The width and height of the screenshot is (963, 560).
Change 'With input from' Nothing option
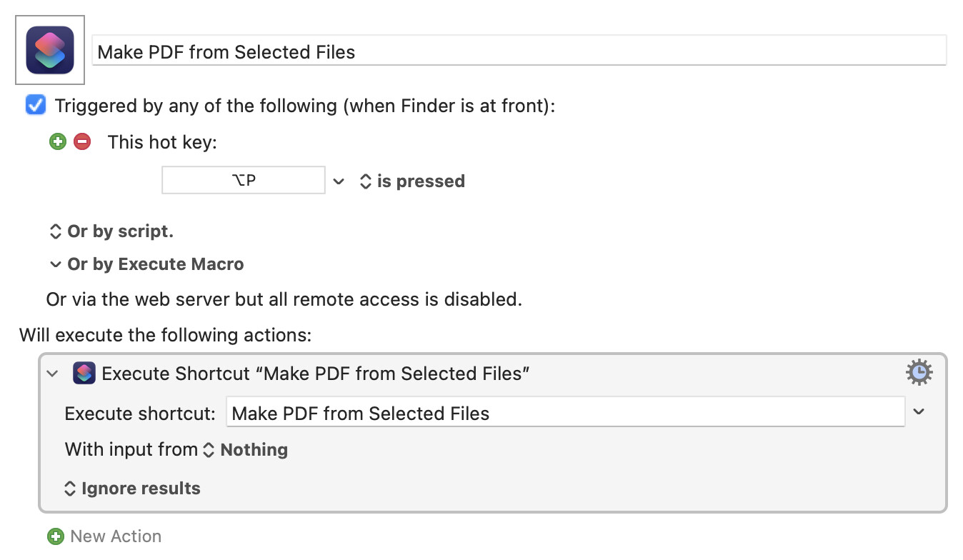[x=246, y=449]
